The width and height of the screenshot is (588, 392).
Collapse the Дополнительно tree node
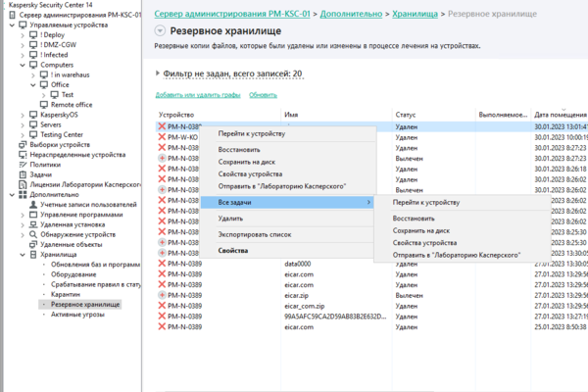pyautogui.click(x=12, y=195)
